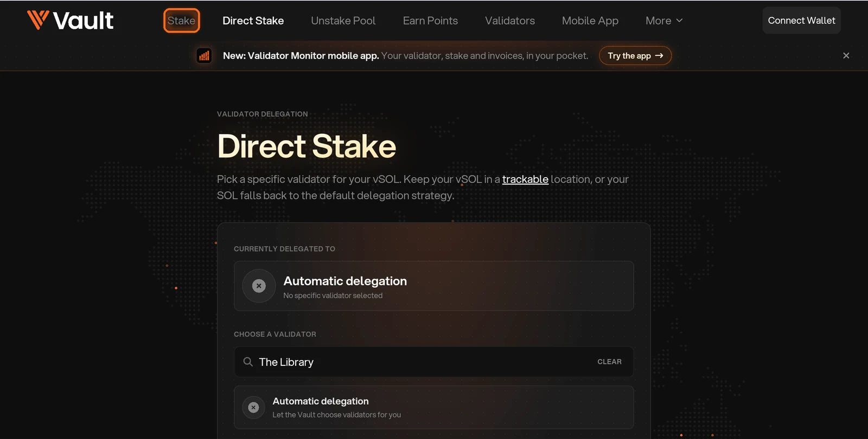Switch to Direct Stake tab
Screen dimensions: 868x439
(x=253, y=21)
